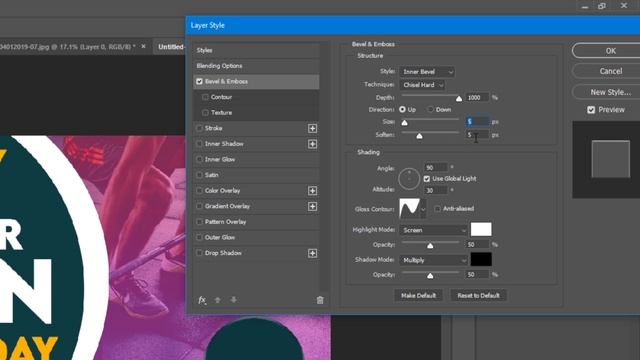Viewport: 640px width, 360px height.
Task: Click the Shadow Opacity value field
Action: pyautogui.click(x=477, y=275)
